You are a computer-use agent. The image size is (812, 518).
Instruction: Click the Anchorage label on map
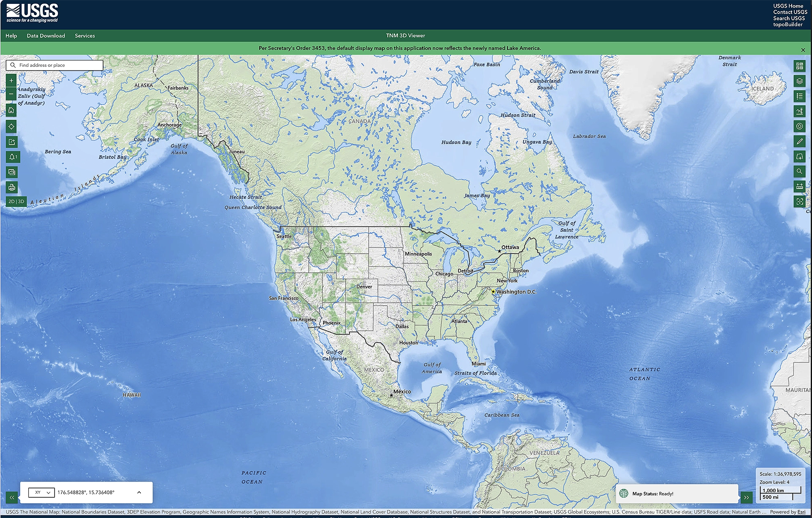pyautogui.click(x=170, y=125)
